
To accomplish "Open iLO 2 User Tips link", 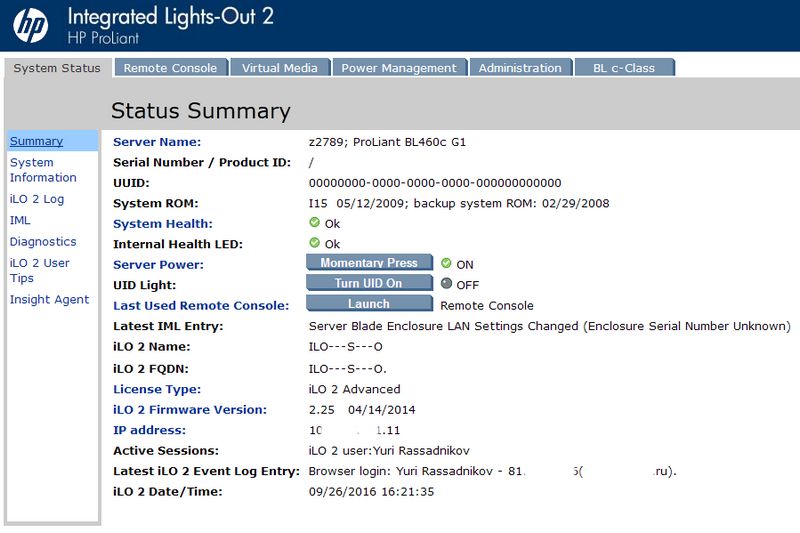I will click(x=39, y=270).
